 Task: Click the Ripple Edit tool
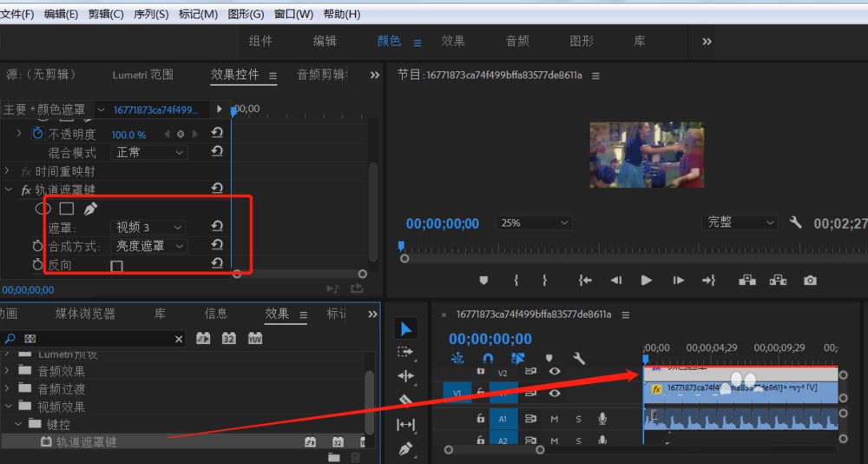[405, 376]
